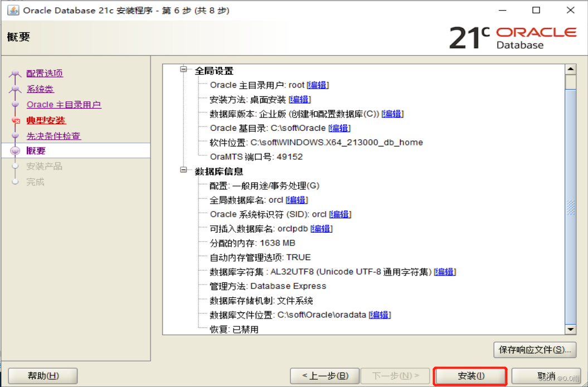Viewport: 588px width, 387px height.
Task: Click the 典型安装 error step marker icon
Action: 16,121
